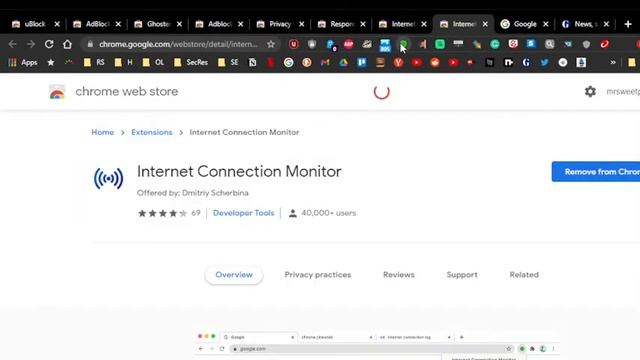The width and height of the screenshot is (640, 360).
Task: Open the green Internet Connection Monitor extension icon
Action: coord(403,44)
